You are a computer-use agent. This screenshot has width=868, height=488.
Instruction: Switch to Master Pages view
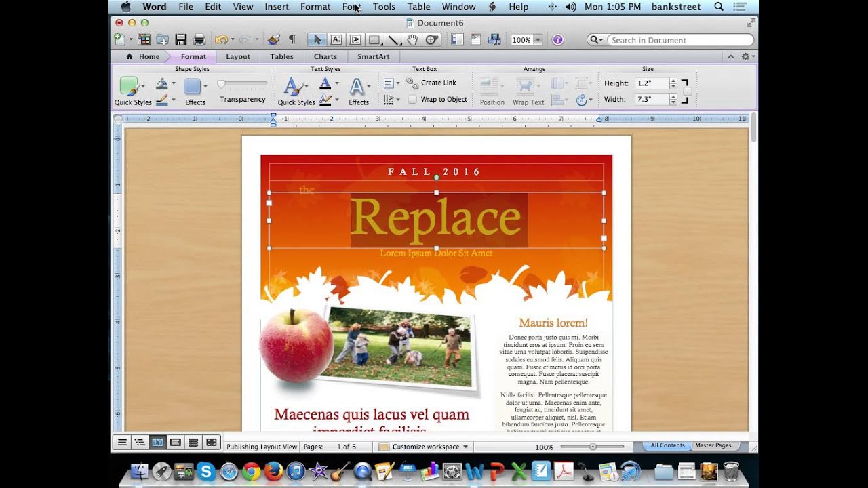pyautogui.click(x=714, y=445)
